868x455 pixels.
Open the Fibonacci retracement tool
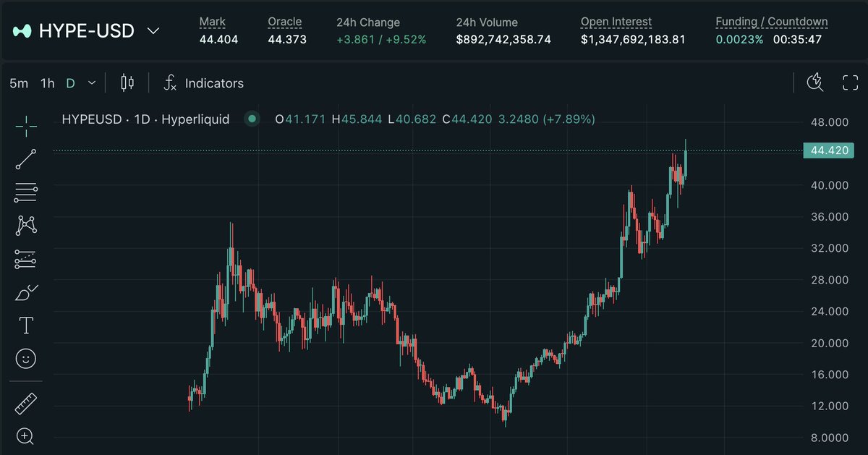25,192
